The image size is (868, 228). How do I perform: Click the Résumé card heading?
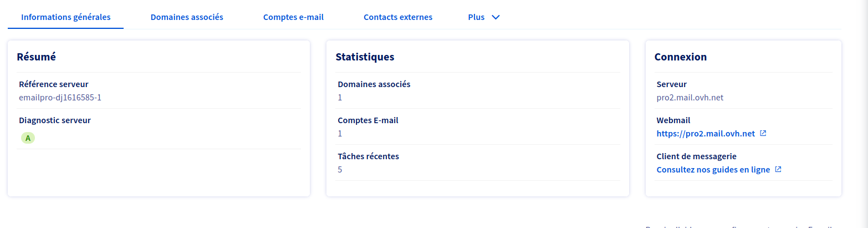tap(37, 57)
